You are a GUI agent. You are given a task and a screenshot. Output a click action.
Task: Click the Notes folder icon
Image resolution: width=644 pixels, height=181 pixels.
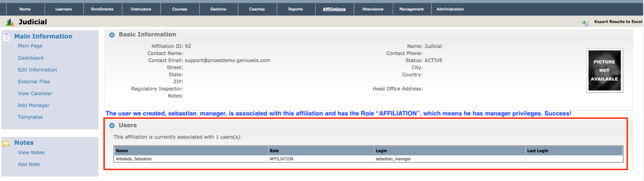[x=6, y=143]
